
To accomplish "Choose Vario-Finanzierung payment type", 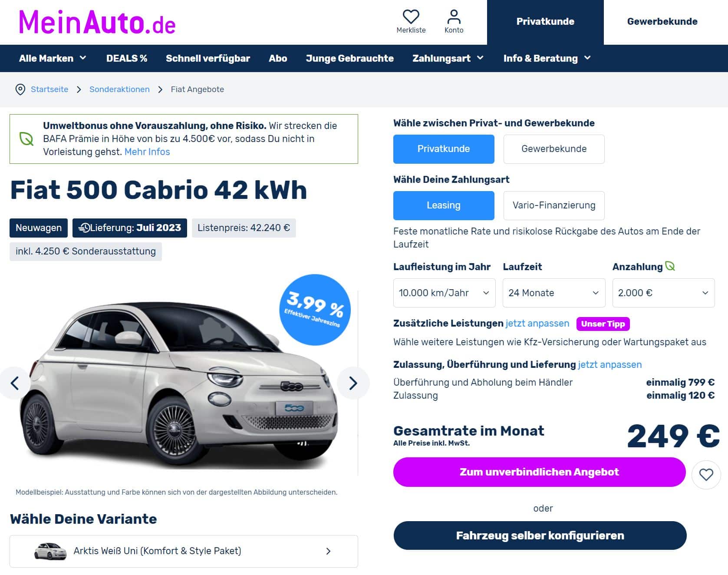I will [x=554, y=205].
